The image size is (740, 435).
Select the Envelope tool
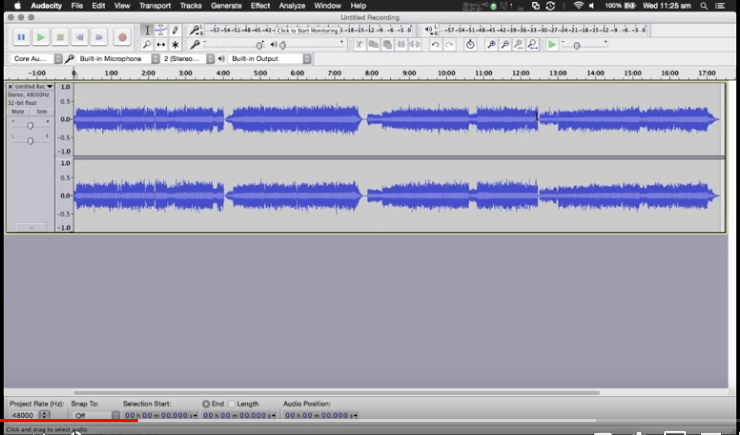coord(161,31)
